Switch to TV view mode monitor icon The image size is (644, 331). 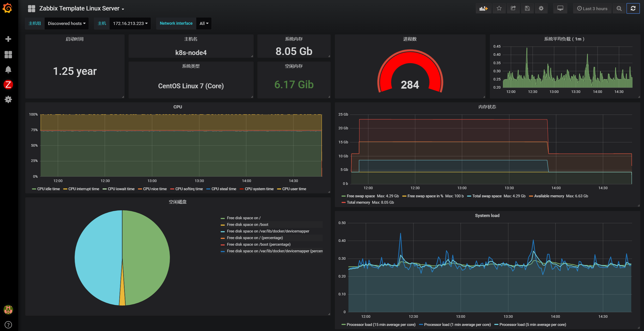pos(560,8)
